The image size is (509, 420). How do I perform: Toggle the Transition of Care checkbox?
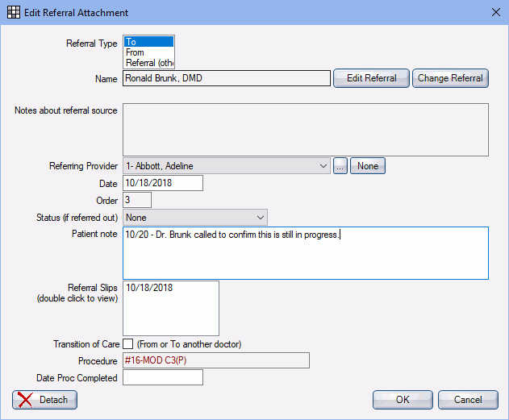(x=128, y=344)
